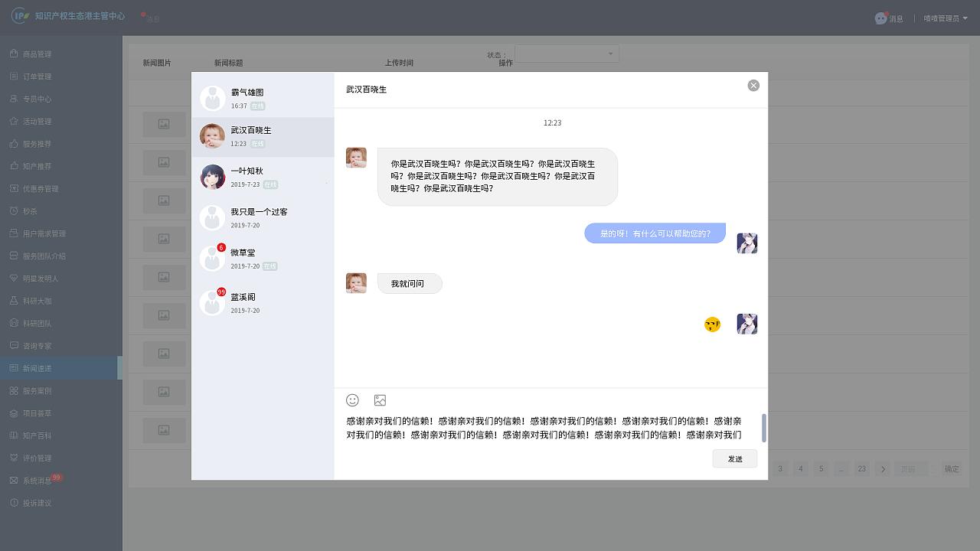Select 投诉建议 at the bottom of the sidebar
Image resolution: width=980 pixels, height=551 pixels.
pos(34,501)
